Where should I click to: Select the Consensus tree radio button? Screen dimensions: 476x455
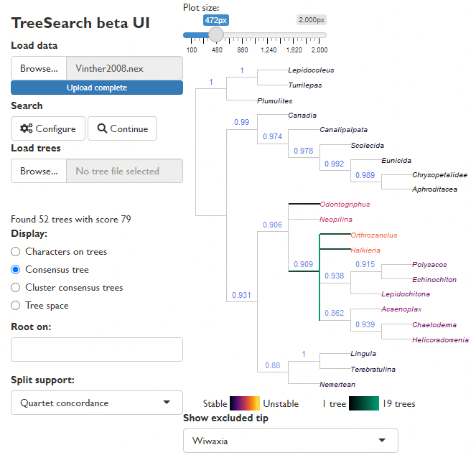(16, 270)
